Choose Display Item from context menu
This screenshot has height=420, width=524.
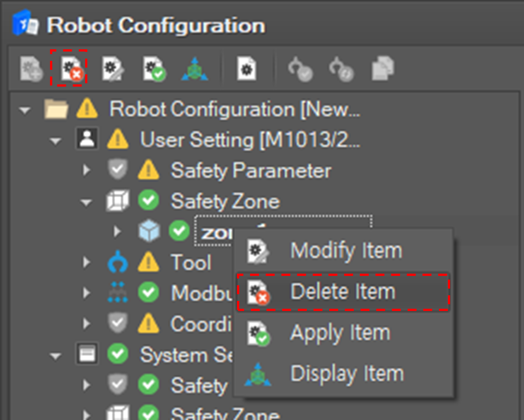(347, 374)
